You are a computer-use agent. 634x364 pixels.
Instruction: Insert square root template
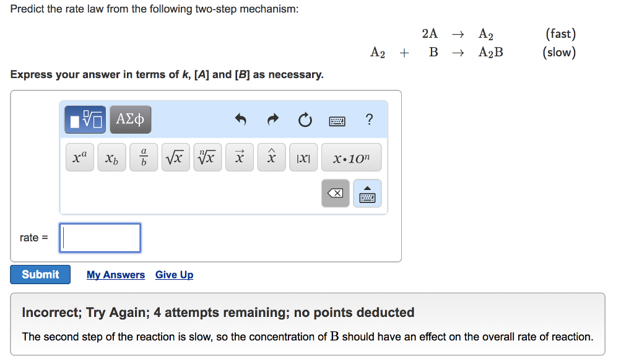[x=175, y=157]
